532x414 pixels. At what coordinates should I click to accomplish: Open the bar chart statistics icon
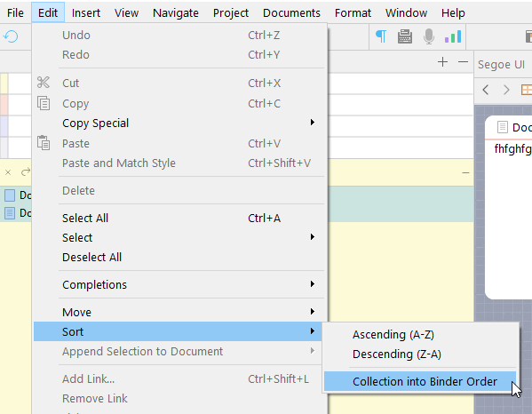click(453, 36)
